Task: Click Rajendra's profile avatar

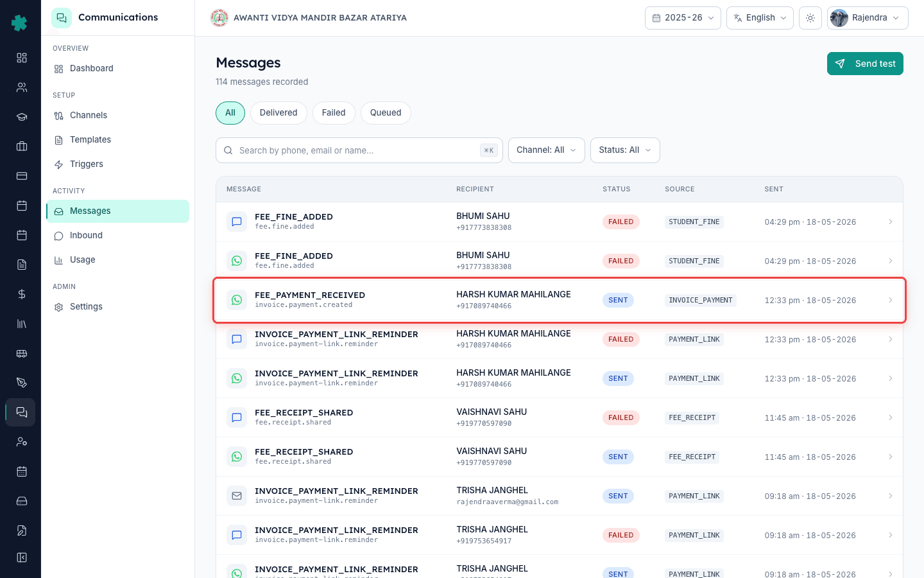Action: [839, 18]
